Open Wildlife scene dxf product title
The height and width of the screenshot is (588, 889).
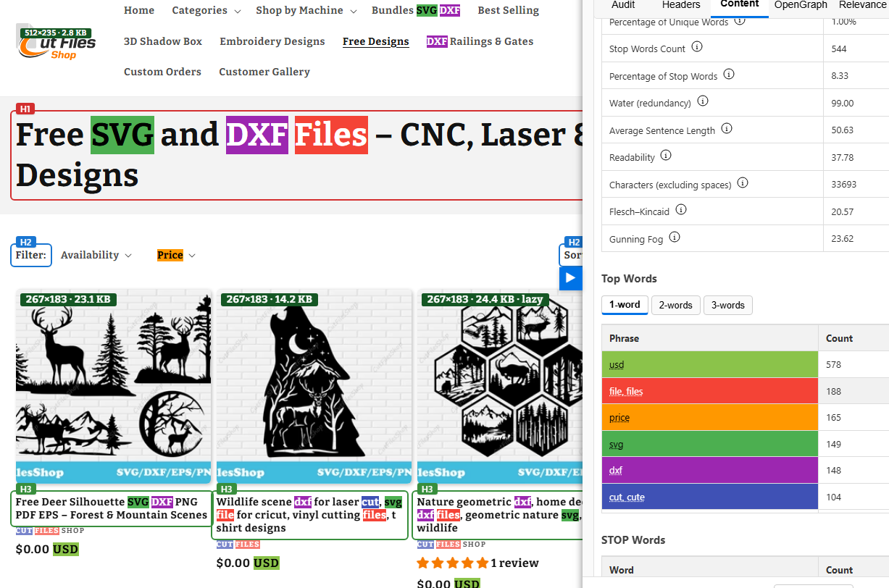[311, 515]
